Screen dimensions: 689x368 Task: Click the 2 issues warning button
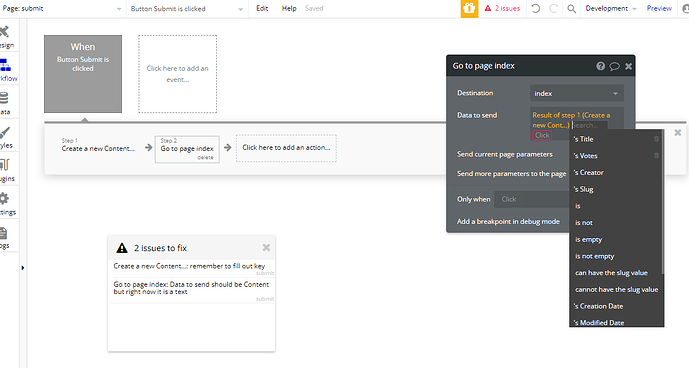click(502, 8)
